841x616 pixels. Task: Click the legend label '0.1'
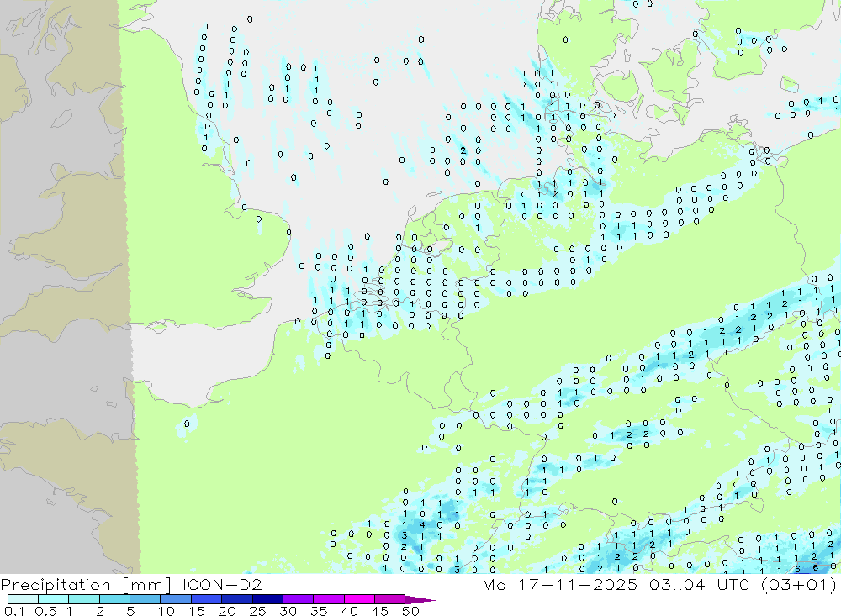[x=14, y=611]
